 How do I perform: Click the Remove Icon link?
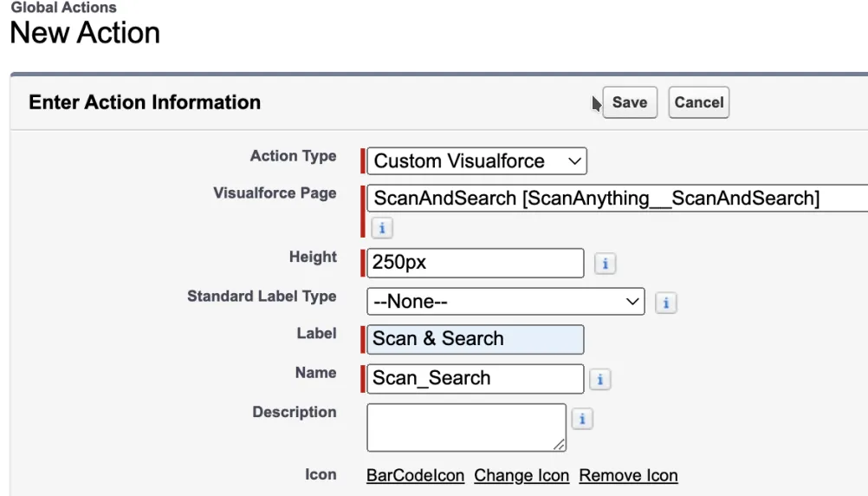coord(628,475)
